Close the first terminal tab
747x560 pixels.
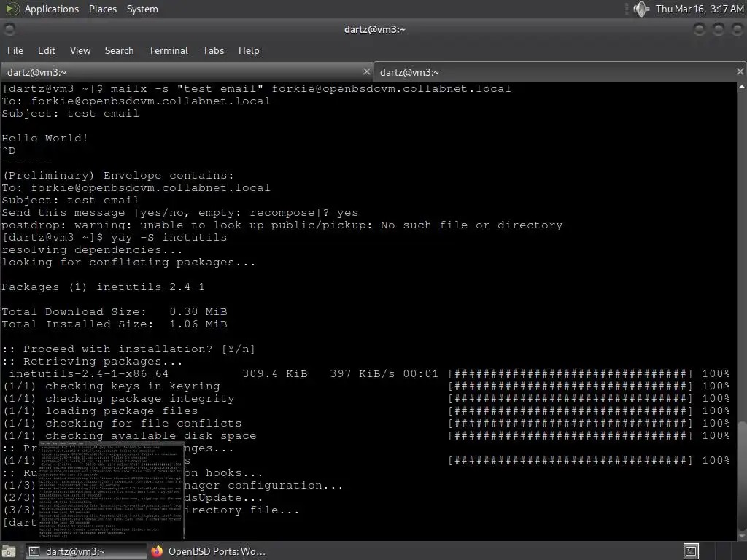coord(366,71)
